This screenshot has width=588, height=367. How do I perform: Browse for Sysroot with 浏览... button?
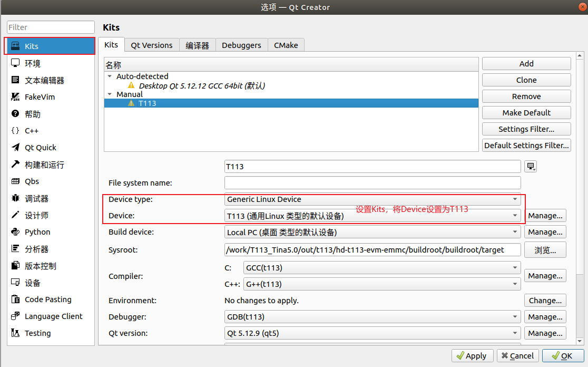[x=545, y=250]
